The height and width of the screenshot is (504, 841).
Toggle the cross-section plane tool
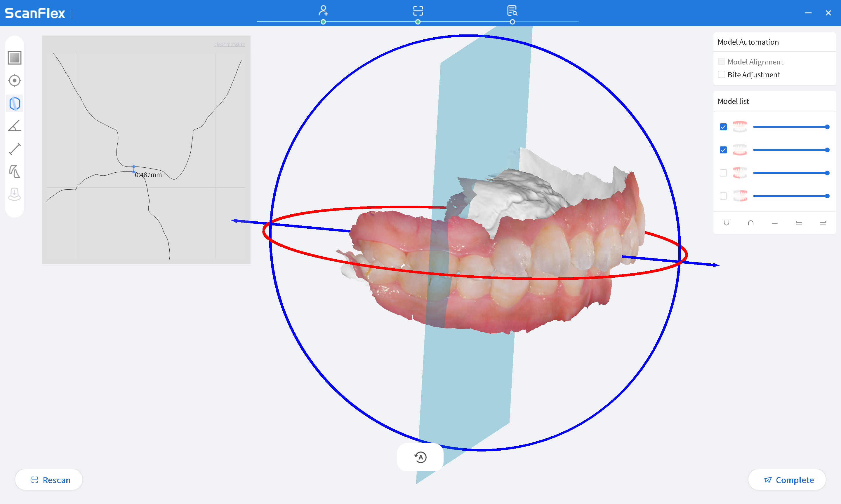click(x=14, y=103)
